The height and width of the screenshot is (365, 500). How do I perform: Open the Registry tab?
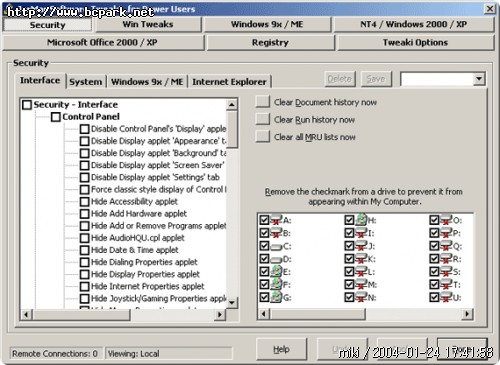click(x=270, y=43)
